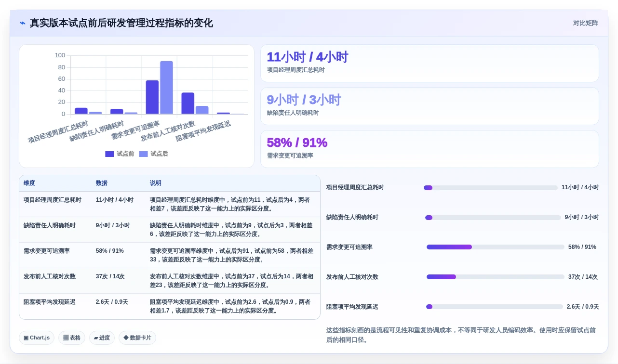Viewport: 618px width, 364px height.
Task: Click table cell 项目经理周度汇总耗时
Action: tap(53, 200)
